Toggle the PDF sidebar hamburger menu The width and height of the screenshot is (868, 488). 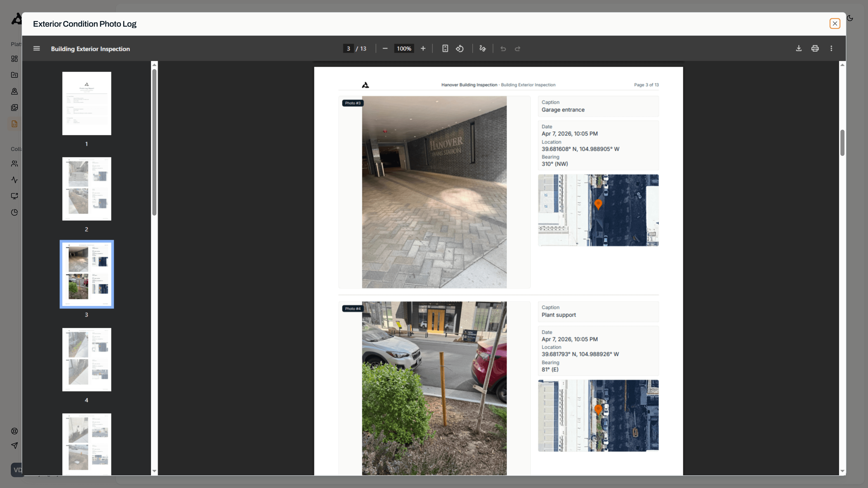[36, 49]
